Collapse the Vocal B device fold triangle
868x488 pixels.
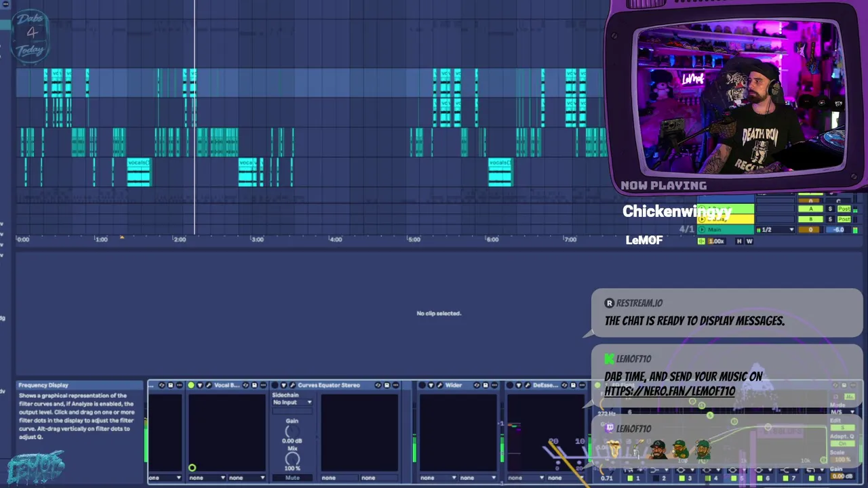201,385
